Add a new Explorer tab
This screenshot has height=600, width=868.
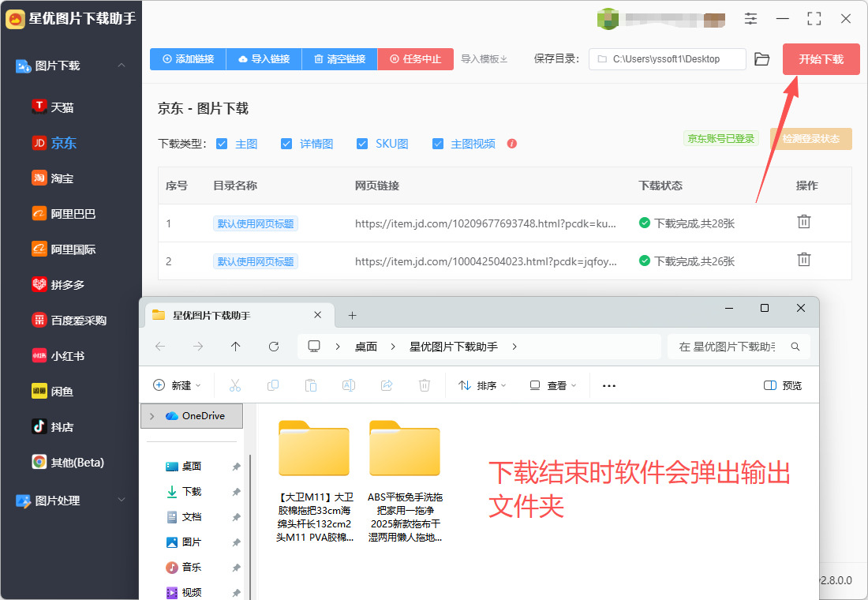(352, 315)
